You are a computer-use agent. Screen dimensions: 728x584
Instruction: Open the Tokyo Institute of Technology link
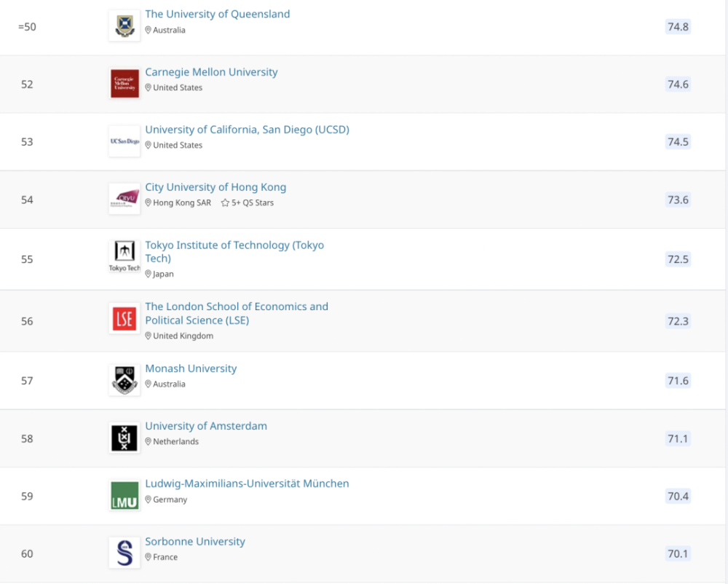coord(234,252)
